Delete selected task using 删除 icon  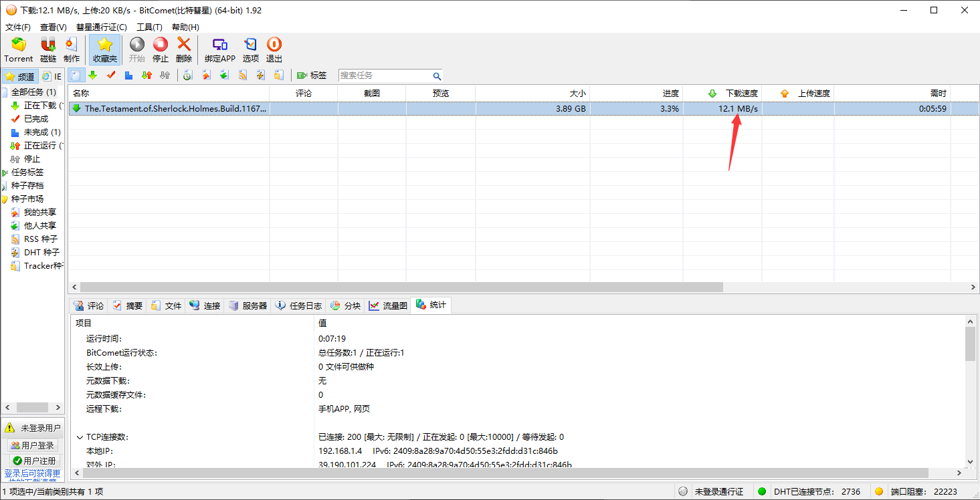point(184,50)
